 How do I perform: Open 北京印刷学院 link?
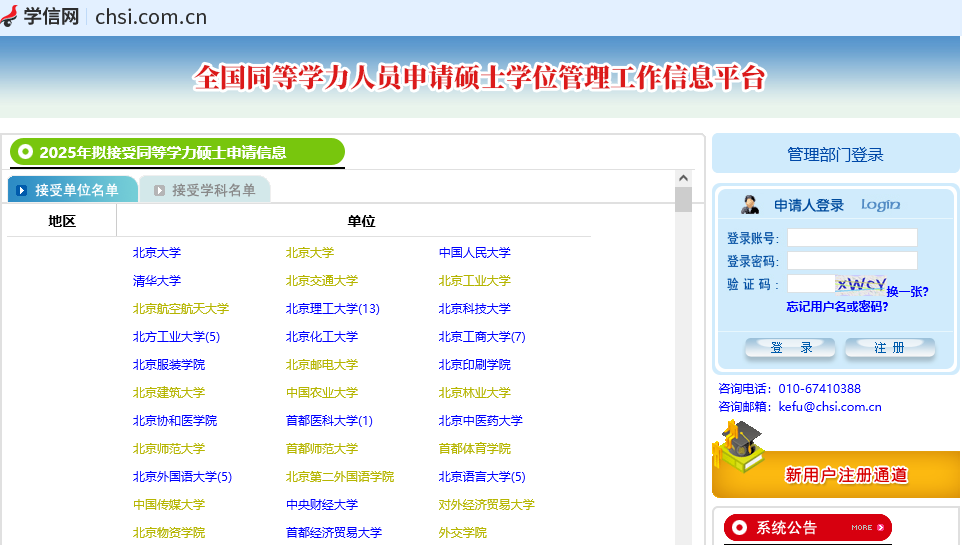click(x=474, y=365)
